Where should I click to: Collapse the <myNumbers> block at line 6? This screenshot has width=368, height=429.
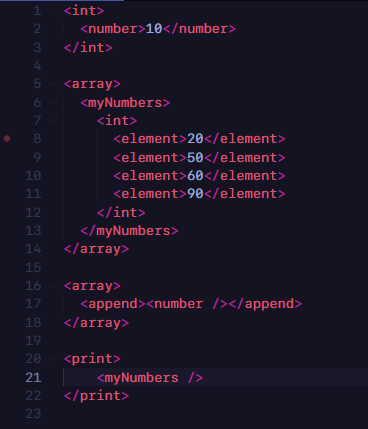click(54, 102)
